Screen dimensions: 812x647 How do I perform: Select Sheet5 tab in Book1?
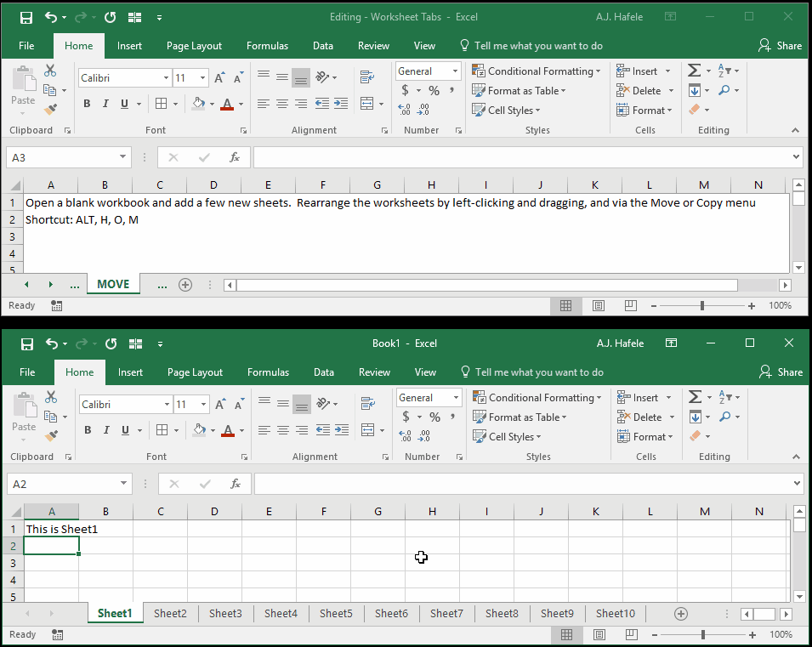pos(336,614)
